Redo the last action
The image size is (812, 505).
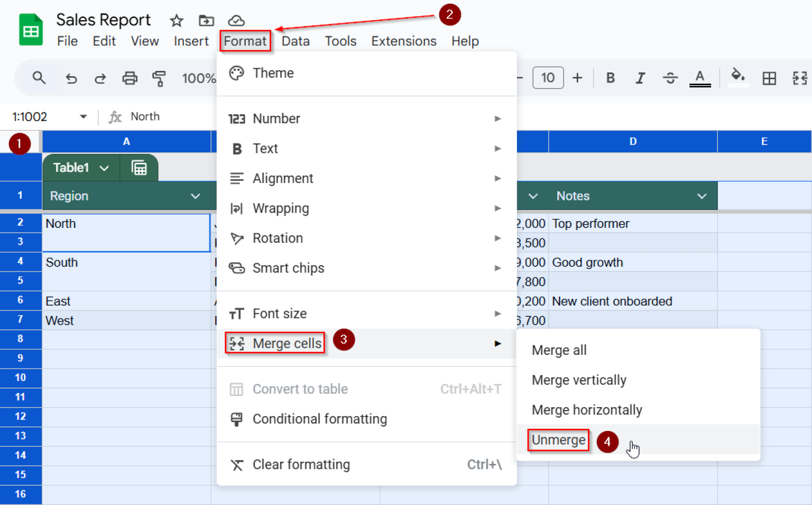click(100, 78)
